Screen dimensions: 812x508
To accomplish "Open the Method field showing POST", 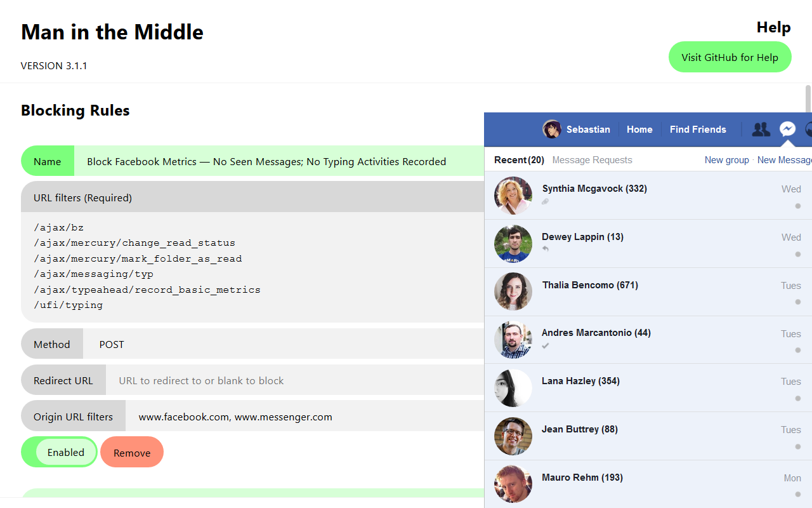I will click(284, 344).
